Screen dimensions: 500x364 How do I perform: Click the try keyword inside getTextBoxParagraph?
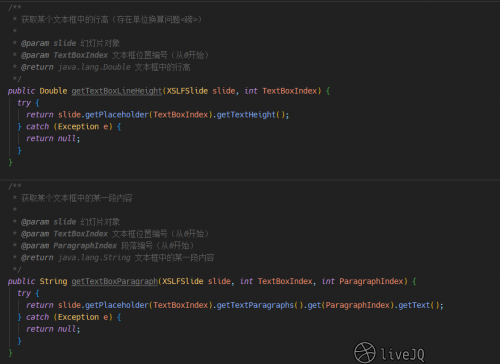tap(24, 293)
